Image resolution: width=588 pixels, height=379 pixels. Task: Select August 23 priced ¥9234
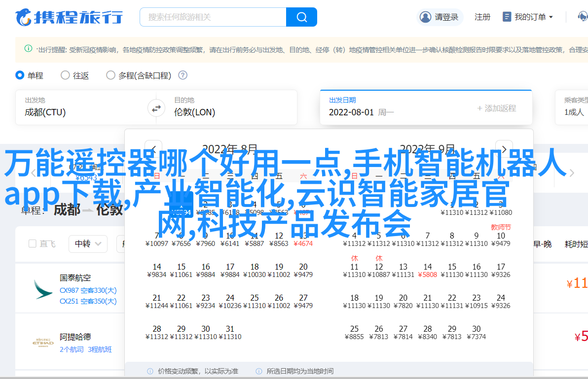(206, 302)
